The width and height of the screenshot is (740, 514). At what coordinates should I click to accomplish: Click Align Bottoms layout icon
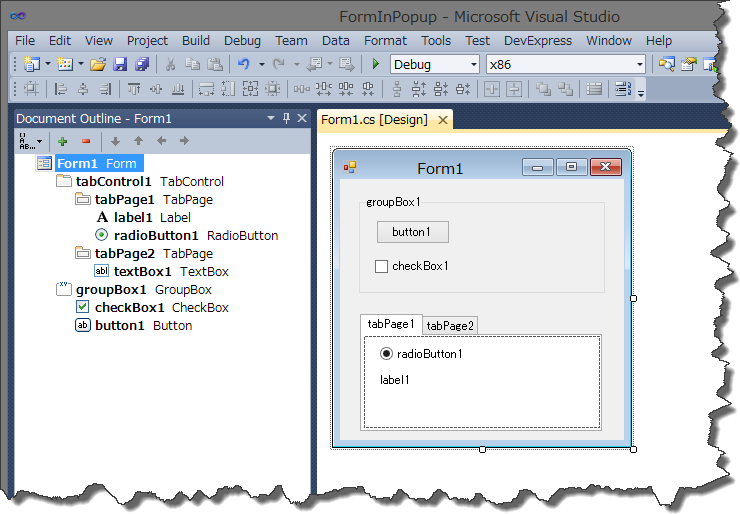(178, 89)
